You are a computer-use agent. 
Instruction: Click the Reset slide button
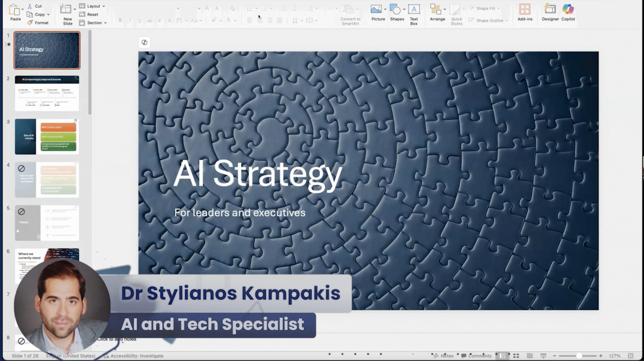click(x=89, y=14)
